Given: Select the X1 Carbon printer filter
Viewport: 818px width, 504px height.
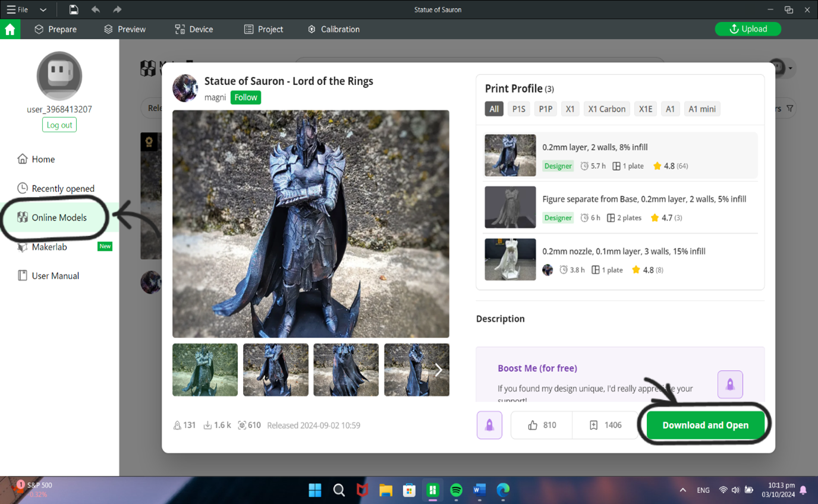Looking at the screenshot, I should pyautogui.click(x=606, y=109).
